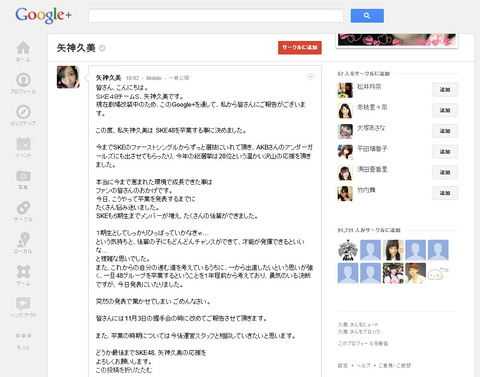Click the blue search magnifier button
This screenshot has height=377, width=480.
pyautogui.click(x=367, y=16)
